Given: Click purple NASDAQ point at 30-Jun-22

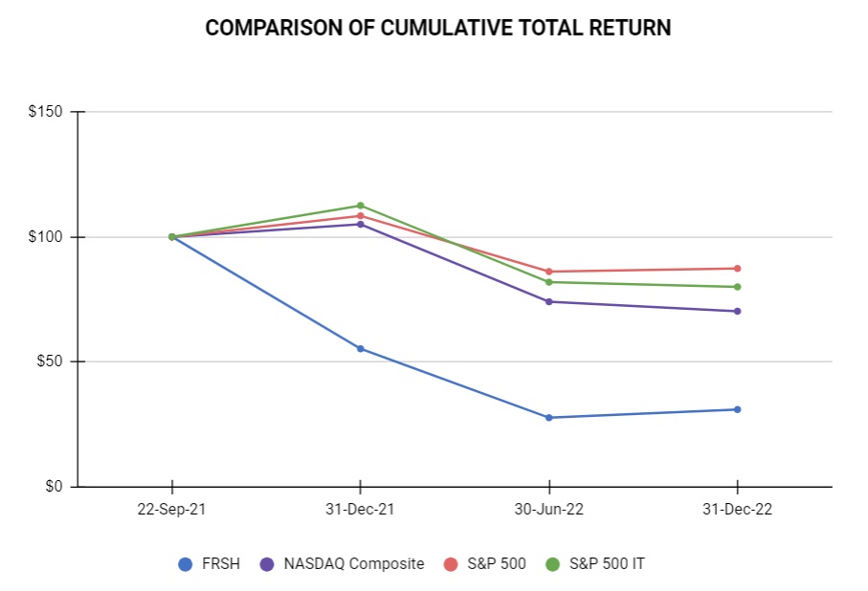Looking at the screenshot, I should [549, 301].
